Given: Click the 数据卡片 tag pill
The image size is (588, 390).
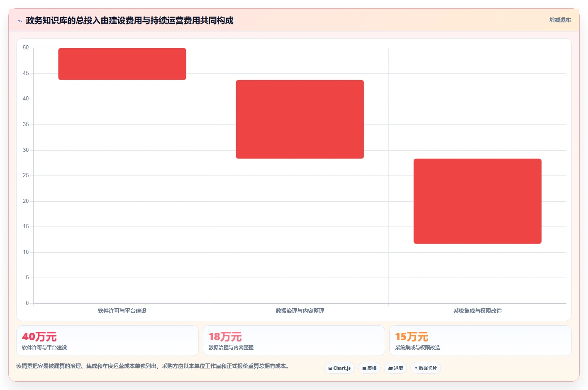Looking at the screenshot, I should (x=426, y=368).
